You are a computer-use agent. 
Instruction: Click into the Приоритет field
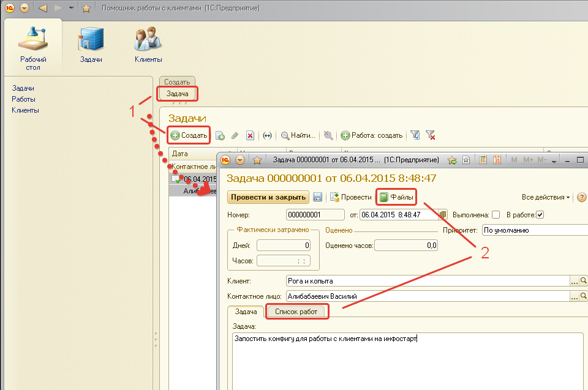533,231
